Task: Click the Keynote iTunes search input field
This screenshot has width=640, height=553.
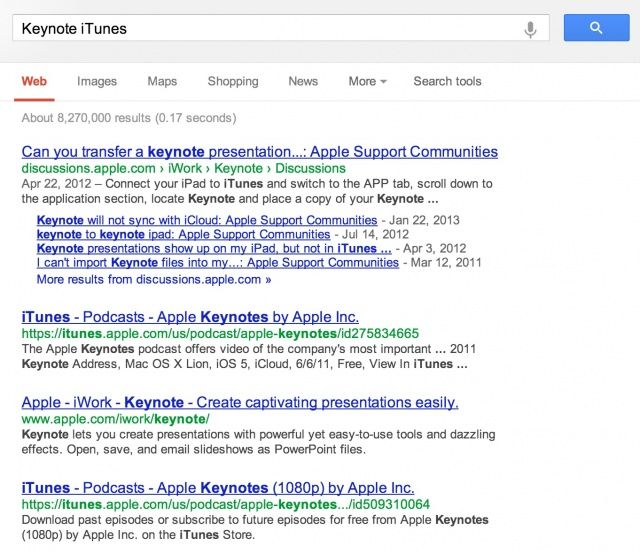Action: tap(281, 28)
